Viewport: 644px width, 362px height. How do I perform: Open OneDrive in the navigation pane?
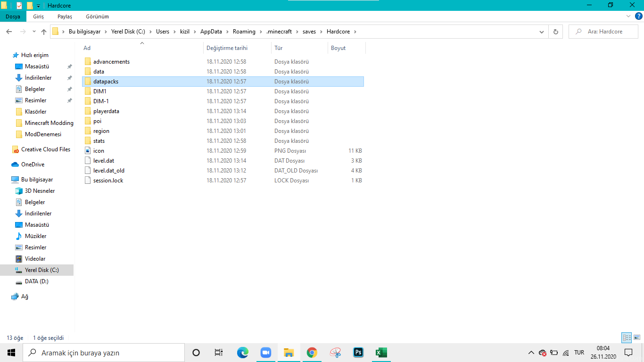33,165
